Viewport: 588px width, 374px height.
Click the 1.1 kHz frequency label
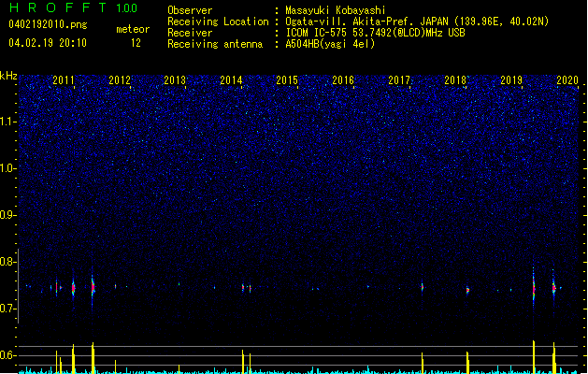pyautogui.click(x=7, y=122)
